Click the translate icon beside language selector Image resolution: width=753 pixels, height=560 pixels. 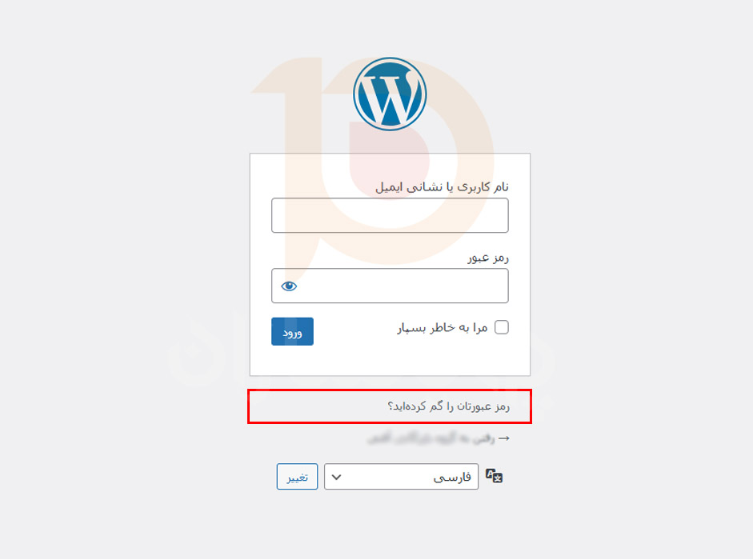(x=494, y=476)
